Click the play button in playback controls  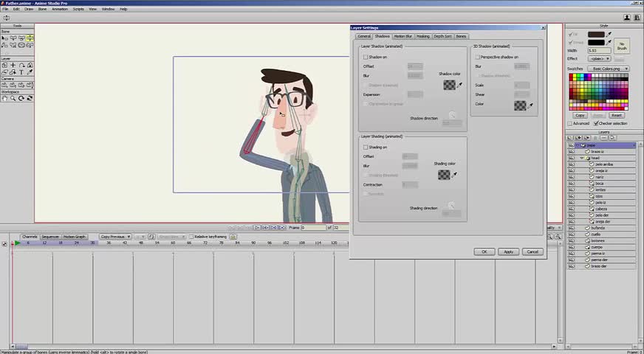(x=257, y=227)
